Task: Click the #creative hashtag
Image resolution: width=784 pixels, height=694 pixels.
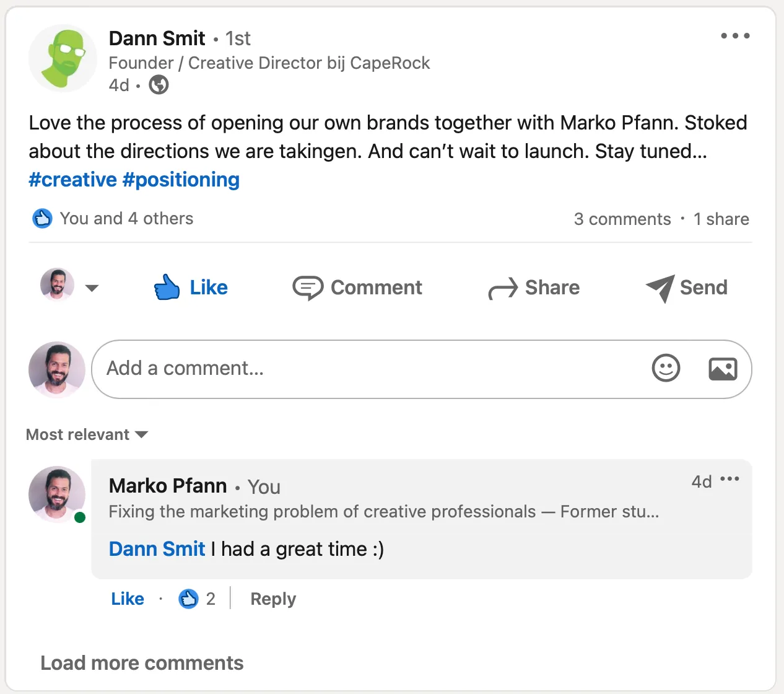Action: point(72,180)
